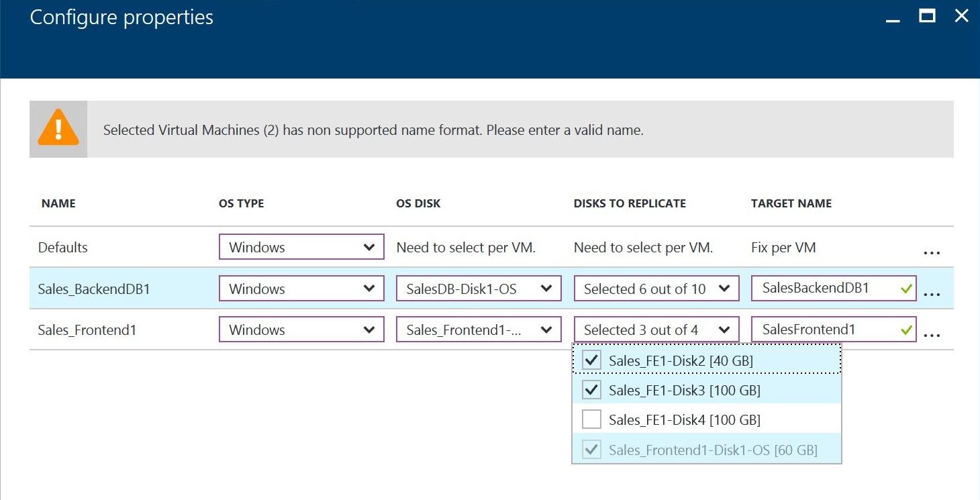The image size is (980, 500).
Task: Uncheck Sales_FE1-Disk3 [100 GB]
Action: pyautogui.click(x=591, y=390)
